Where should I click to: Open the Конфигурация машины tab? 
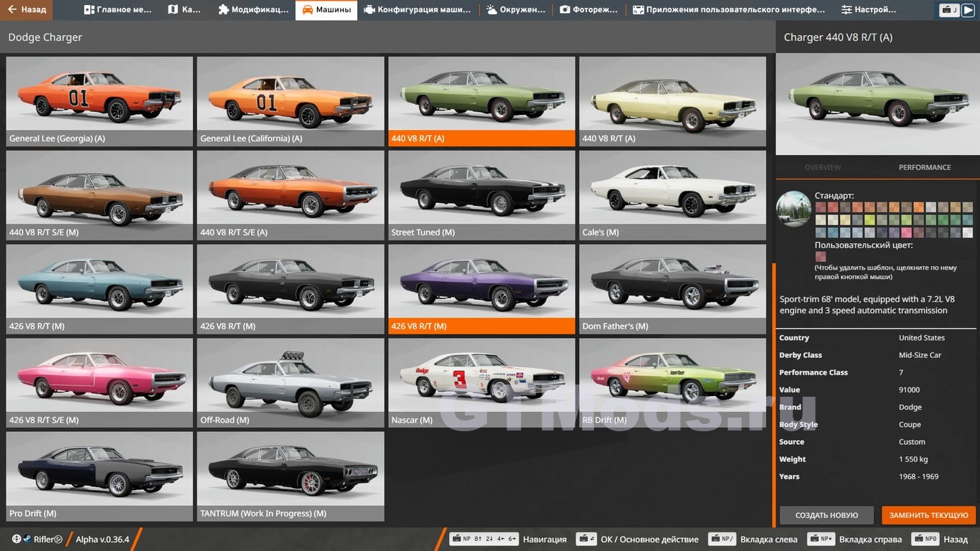[x=418, y=10]
